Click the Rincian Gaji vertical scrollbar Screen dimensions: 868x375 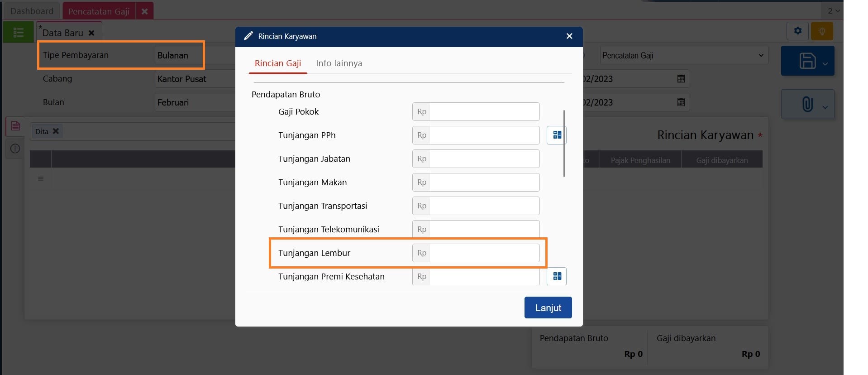(564, 143)
